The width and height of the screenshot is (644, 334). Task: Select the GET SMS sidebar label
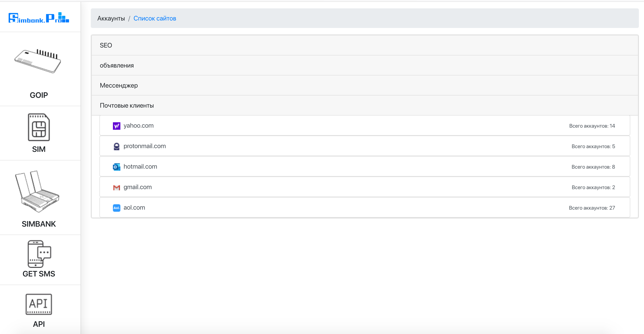click(x=39, y=274)
